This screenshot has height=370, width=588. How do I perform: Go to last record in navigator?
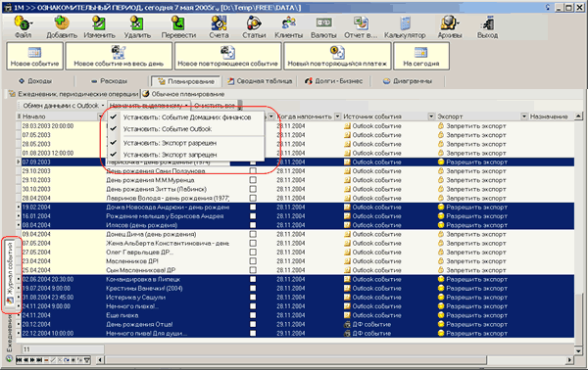coord(39,360)
